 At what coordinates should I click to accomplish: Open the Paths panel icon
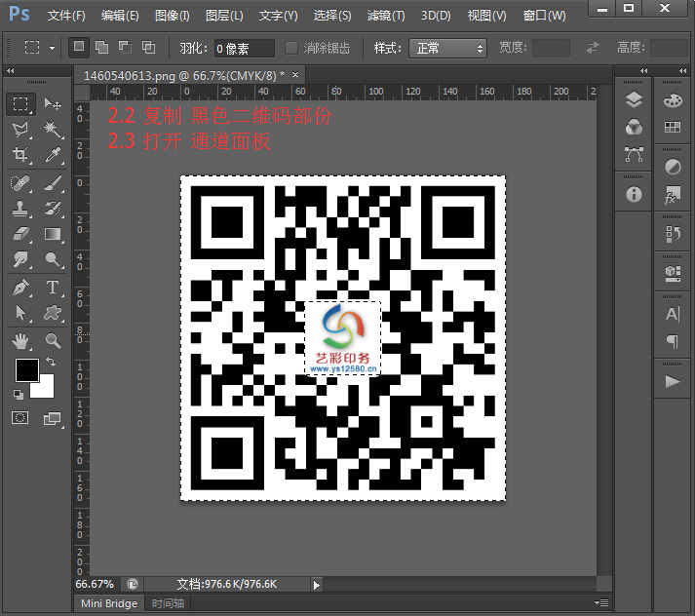(634, 154)
